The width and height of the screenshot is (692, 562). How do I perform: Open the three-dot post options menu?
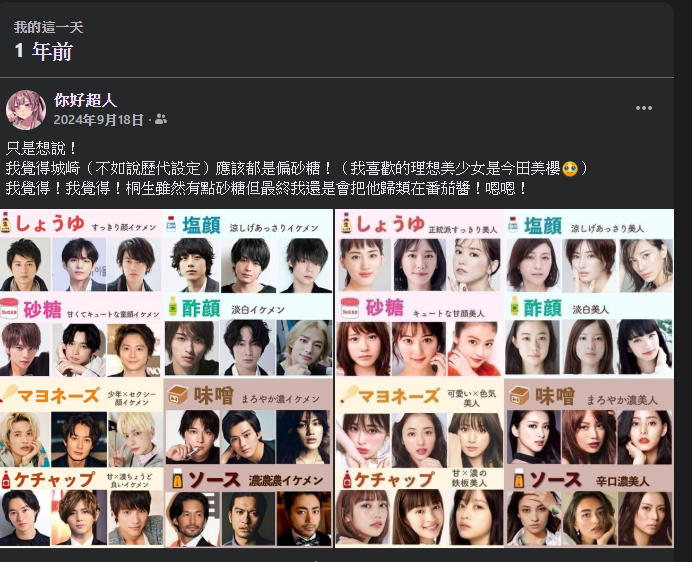[643, 108]
